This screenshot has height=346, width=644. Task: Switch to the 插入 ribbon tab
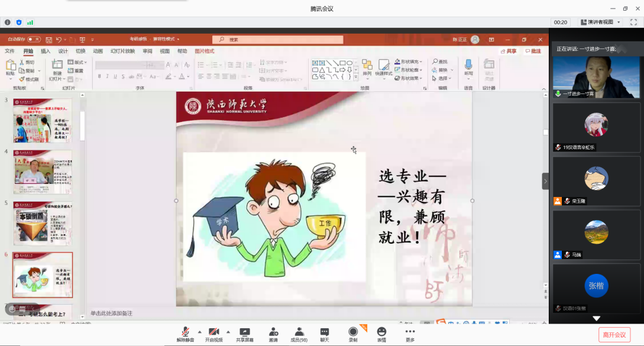(x=46, y=51)
